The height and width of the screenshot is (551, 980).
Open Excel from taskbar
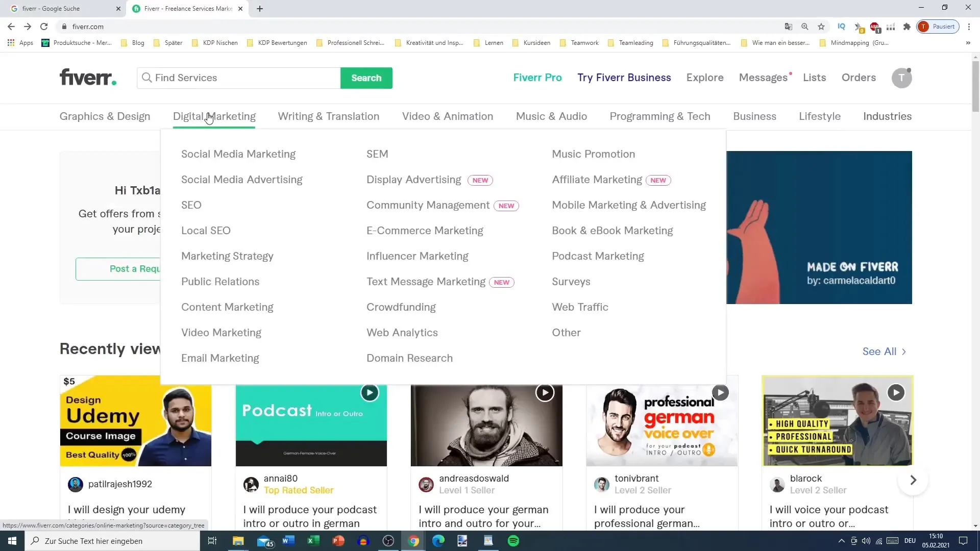coord(313,541)
